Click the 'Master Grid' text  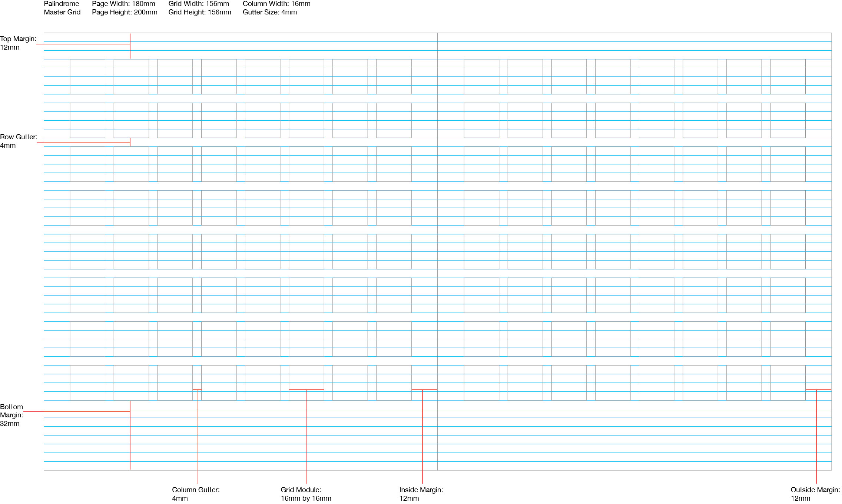[x=62, y=12]
